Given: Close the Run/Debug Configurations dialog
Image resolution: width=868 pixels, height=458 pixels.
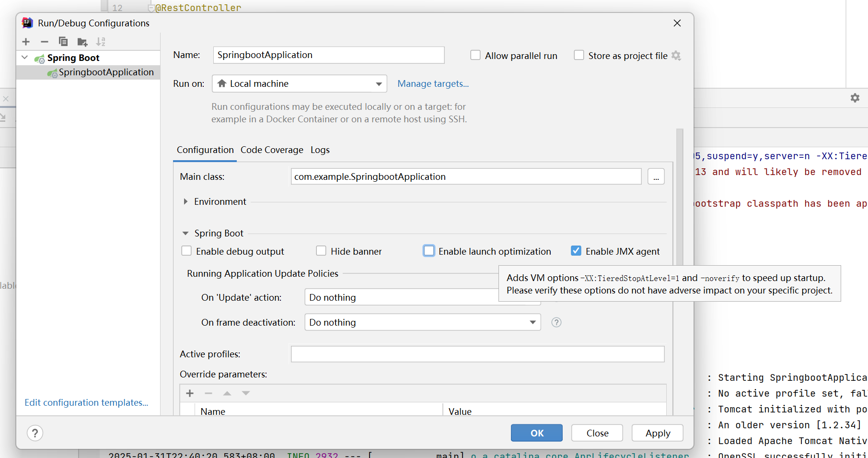Looking at the screenshot, I should point(677,23).
